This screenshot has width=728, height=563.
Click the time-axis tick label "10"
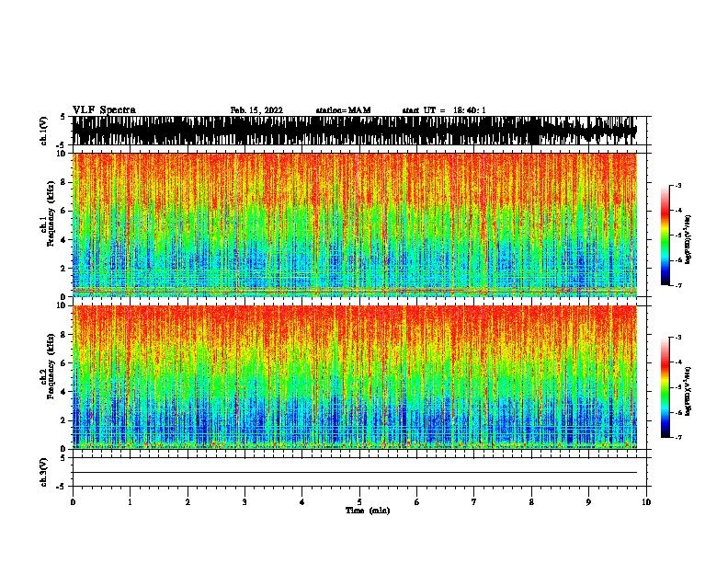click(646, 502)
